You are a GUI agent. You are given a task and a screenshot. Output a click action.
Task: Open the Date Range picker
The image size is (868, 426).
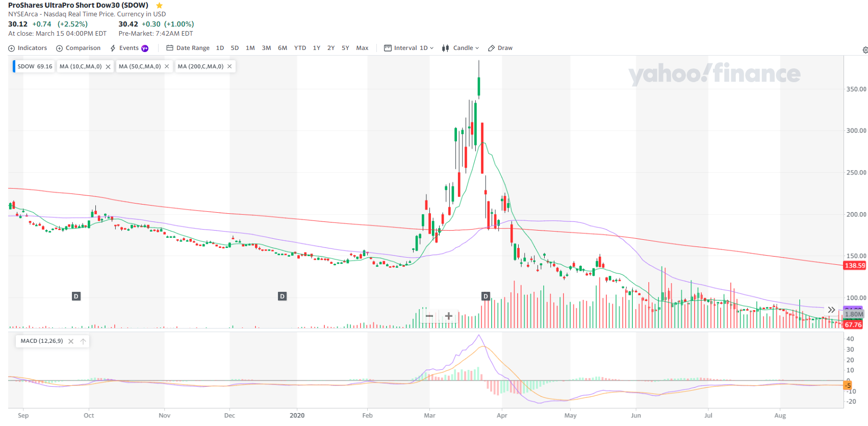pyautogui.click(x=188, y=48)
